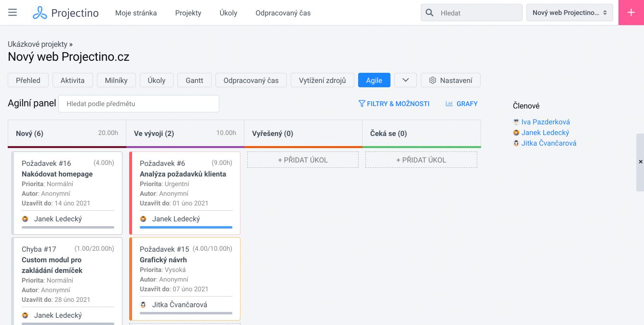Open the Vytížení zdrojů tab
The image size is (644, 325).
322,80
